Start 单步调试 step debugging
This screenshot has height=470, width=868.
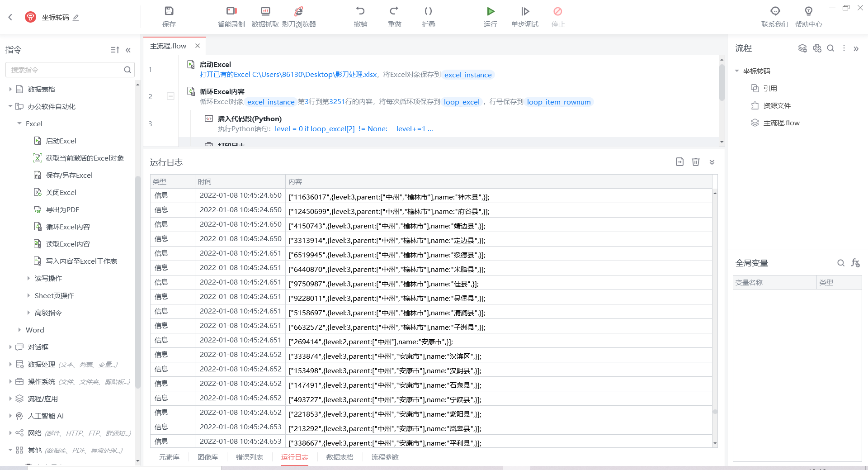click(524, 17)
